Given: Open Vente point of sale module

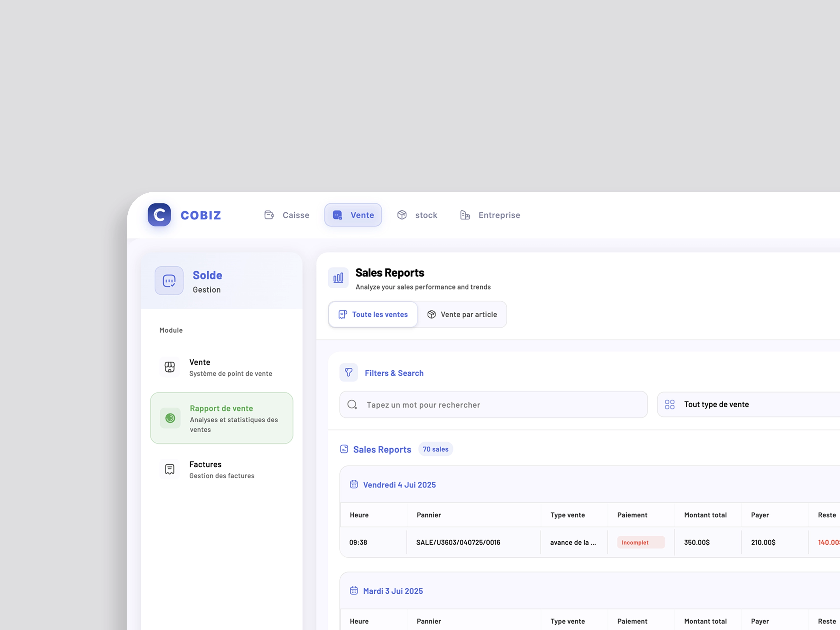Looking at the screenshot, I should 221,367.
